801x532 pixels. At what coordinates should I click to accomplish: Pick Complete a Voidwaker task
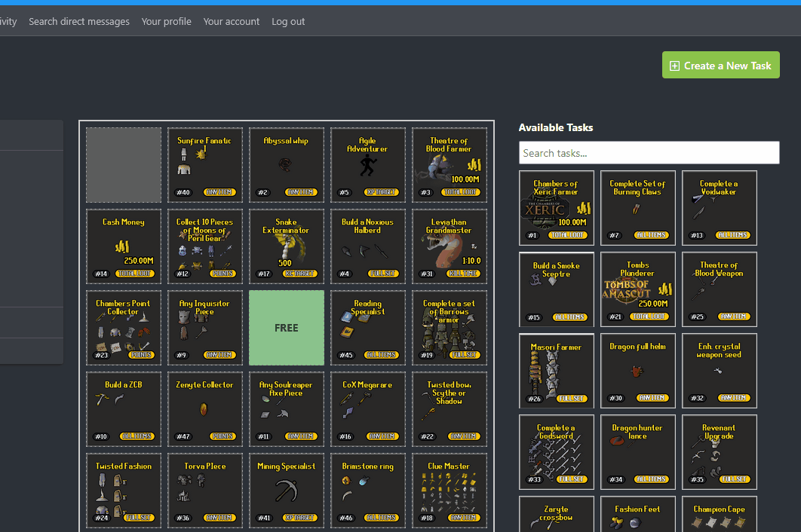point(720,208)
